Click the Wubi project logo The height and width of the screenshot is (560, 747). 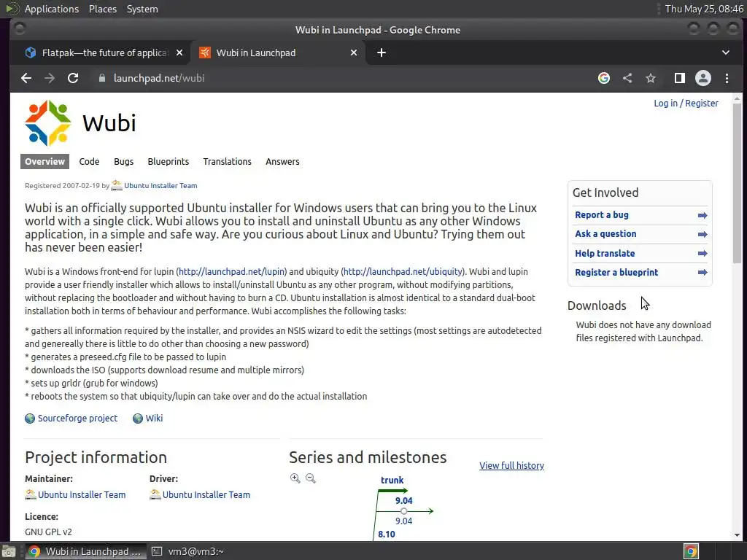(48, 123)
